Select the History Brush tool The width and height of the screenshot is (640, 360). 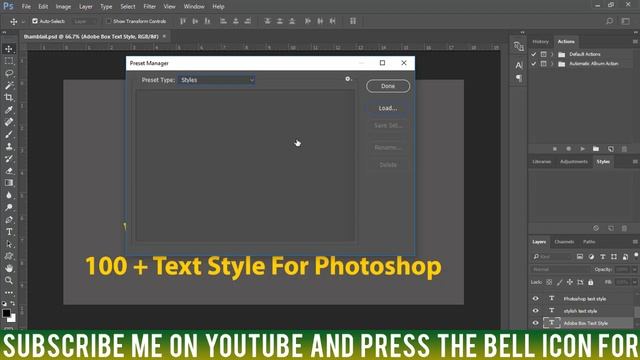click(9, 159)
